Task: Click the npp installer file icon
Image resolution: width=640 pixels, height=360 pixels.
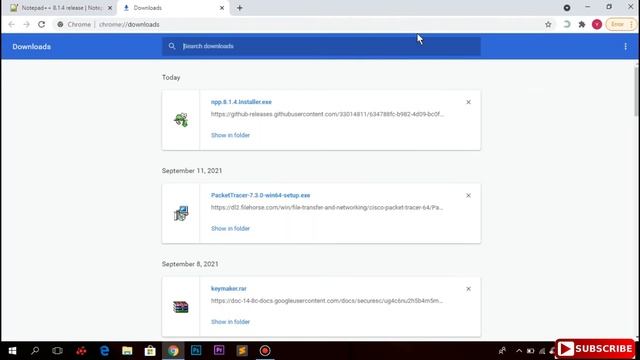Action: [181, 120]
